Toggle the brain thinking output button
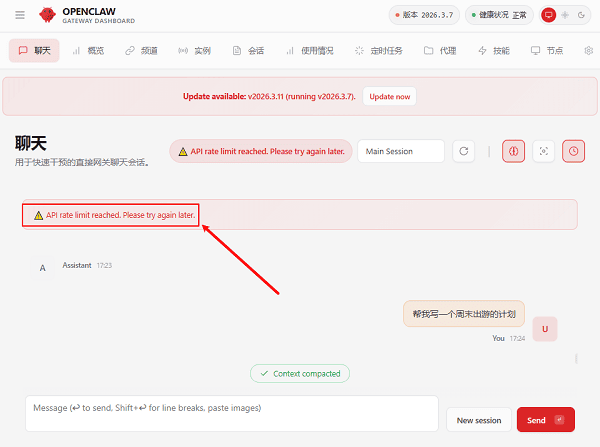Image resolution: width=600 pixels, height=447 pixels. (x=514, y=151)
